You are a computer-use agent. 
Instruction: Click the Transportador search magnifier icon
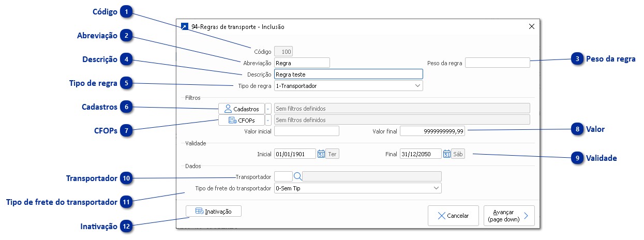click(297, 177)
